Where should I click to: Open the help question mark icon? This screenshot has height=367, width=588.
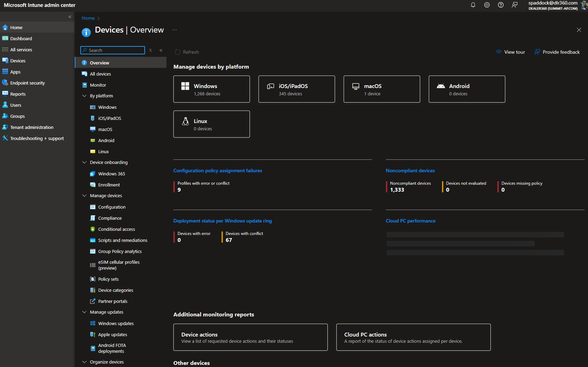pos(501,5)
